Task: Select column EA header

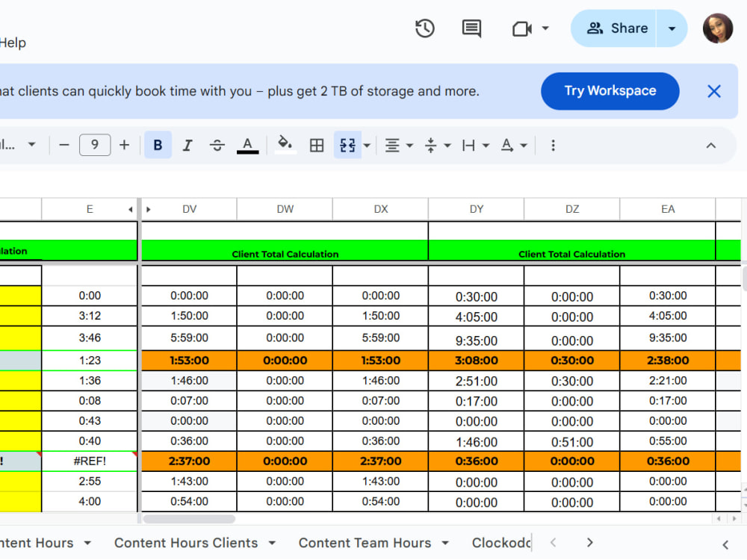Action: coord(668,210)
